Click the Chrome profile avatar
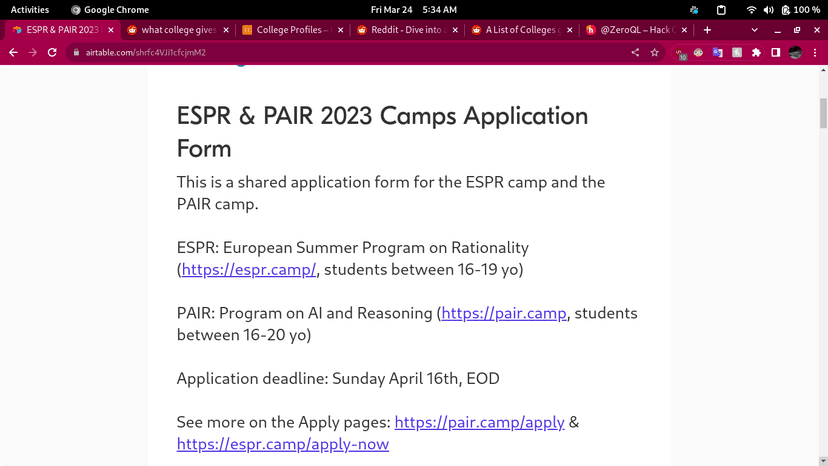This screenshot has width=828, height=466. click(x=795, y=52)
